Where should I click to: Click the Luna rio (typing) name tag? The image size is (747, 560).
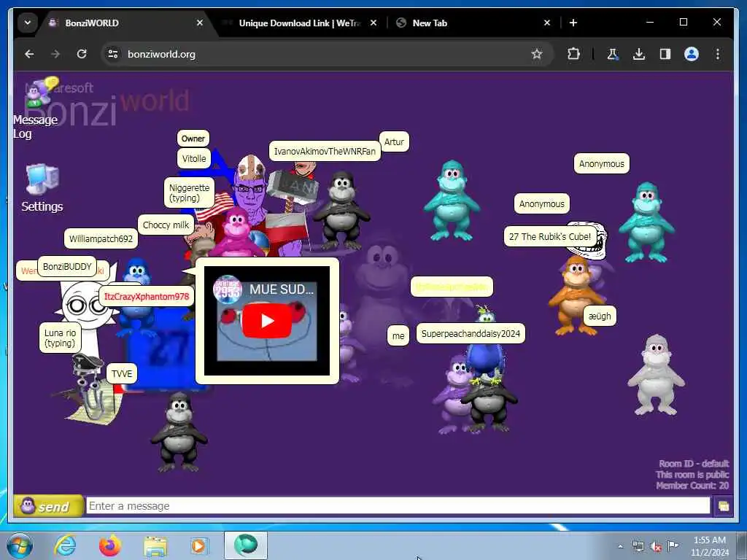pyautogui.click(x=60, y=338)
